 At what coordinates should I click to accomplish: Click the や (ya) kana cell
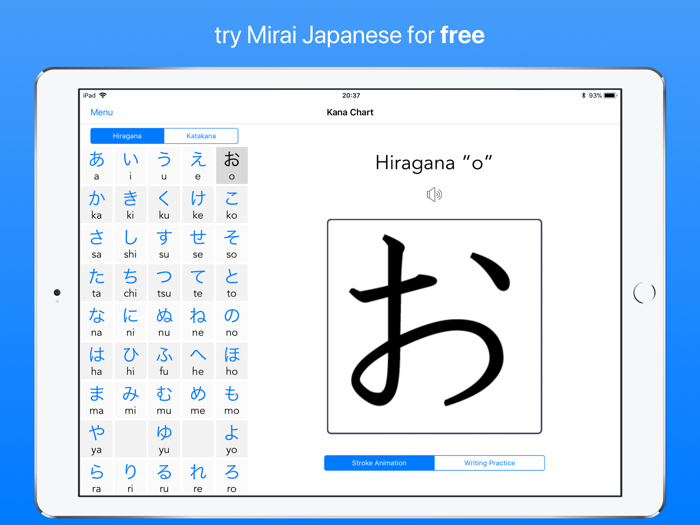96,439
